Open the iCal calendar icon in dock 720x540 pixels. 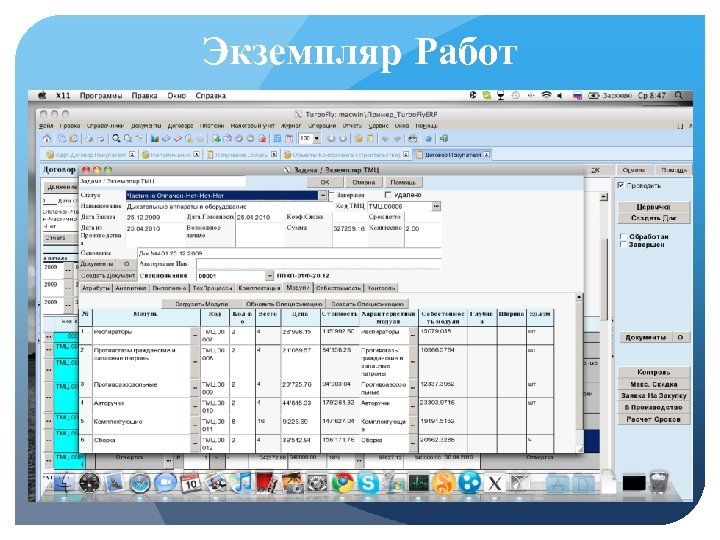click(190, 483)
